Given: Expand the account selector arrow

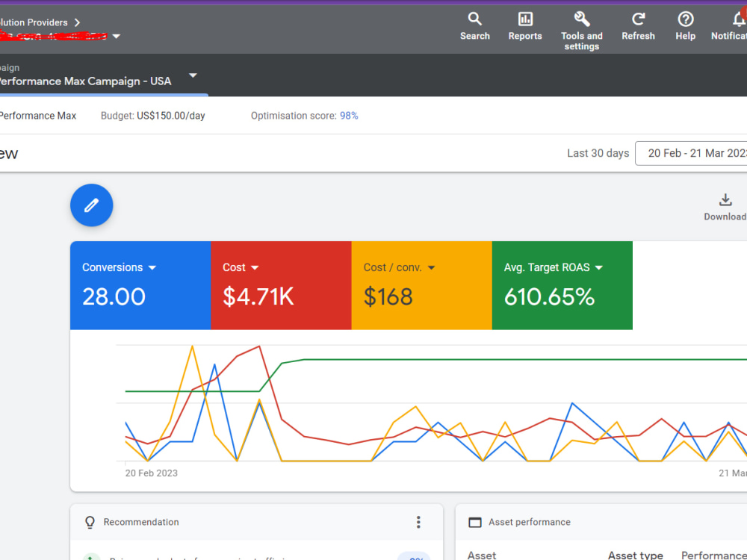Looking at the screenshot, I should click(x=117, y=36).
